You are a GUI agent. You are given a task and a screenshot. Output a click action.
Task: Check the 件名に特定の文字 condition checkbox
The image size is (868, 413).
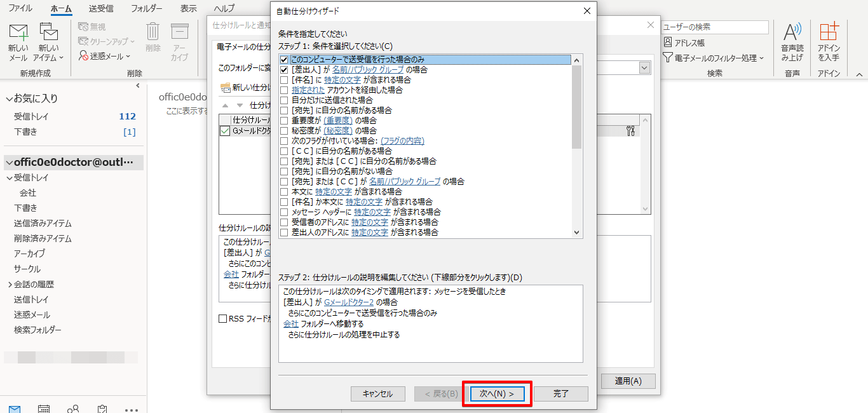click(x=284, y=80)
